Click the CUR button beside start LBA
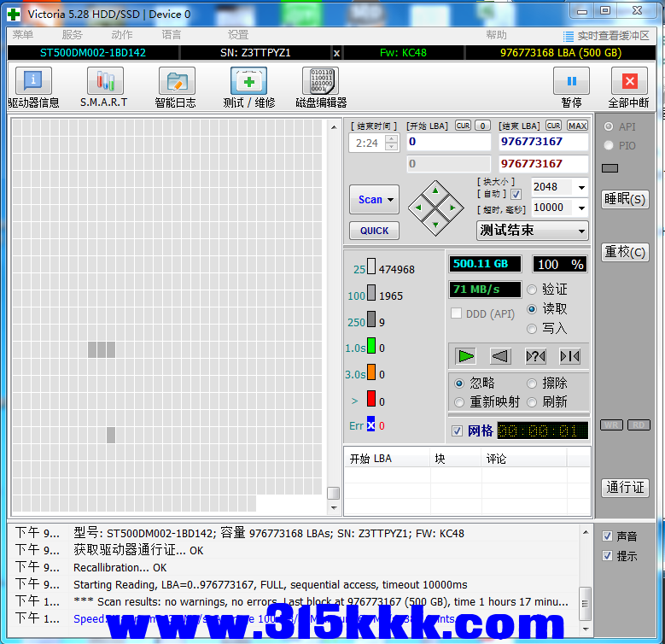The width and height of the screenshot is (665, 644). 463,126
